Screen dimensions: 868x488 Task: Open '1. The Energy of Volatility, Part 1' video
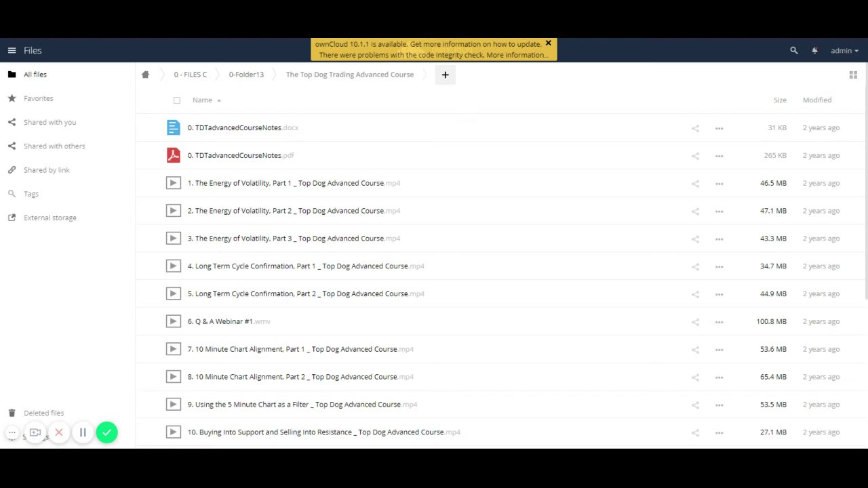point(294,183)
